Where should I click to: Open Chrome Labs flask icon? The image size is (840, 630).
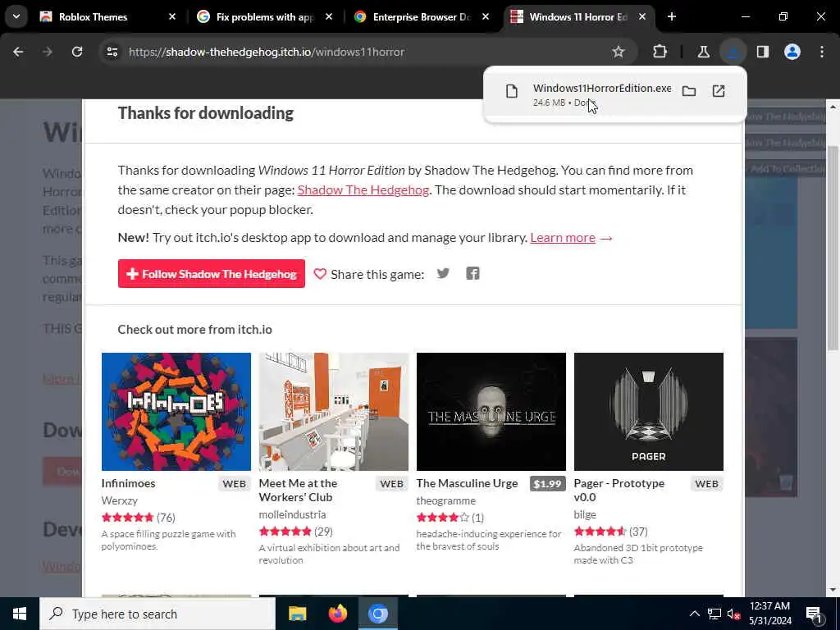click(x=703, y=52)
